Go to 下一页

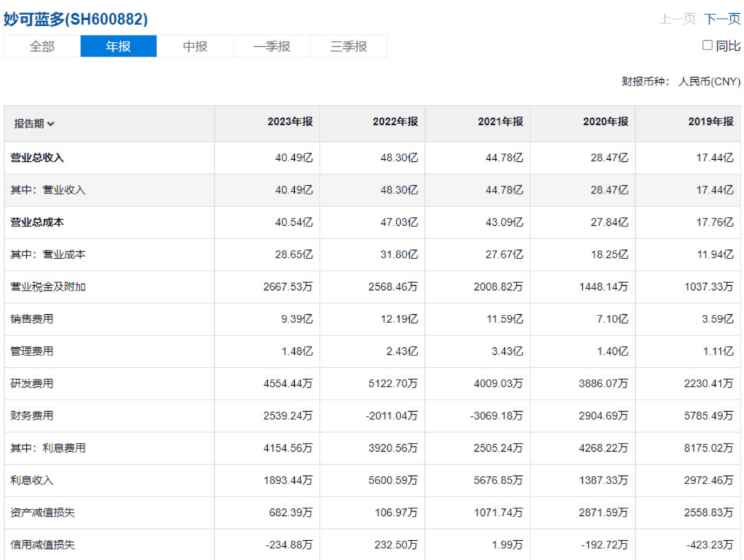click(722, 19)
